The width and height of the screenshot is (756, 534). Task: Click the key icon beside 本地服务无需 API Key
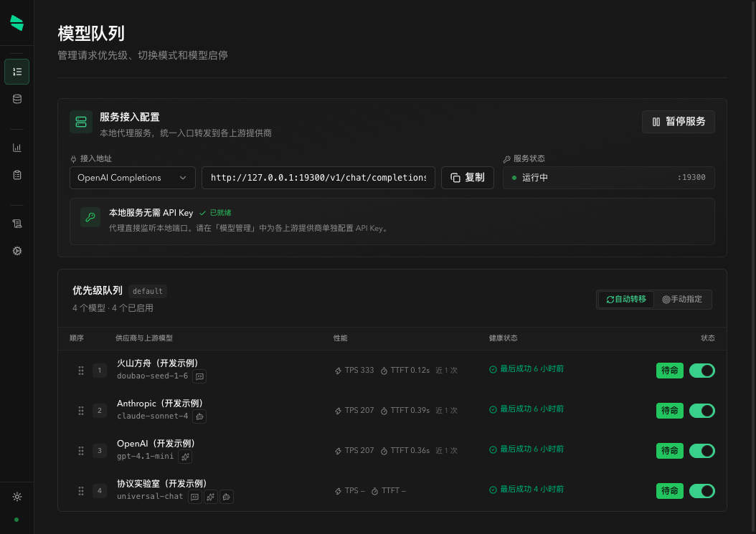pyautogui.click(x=90, y=217)
